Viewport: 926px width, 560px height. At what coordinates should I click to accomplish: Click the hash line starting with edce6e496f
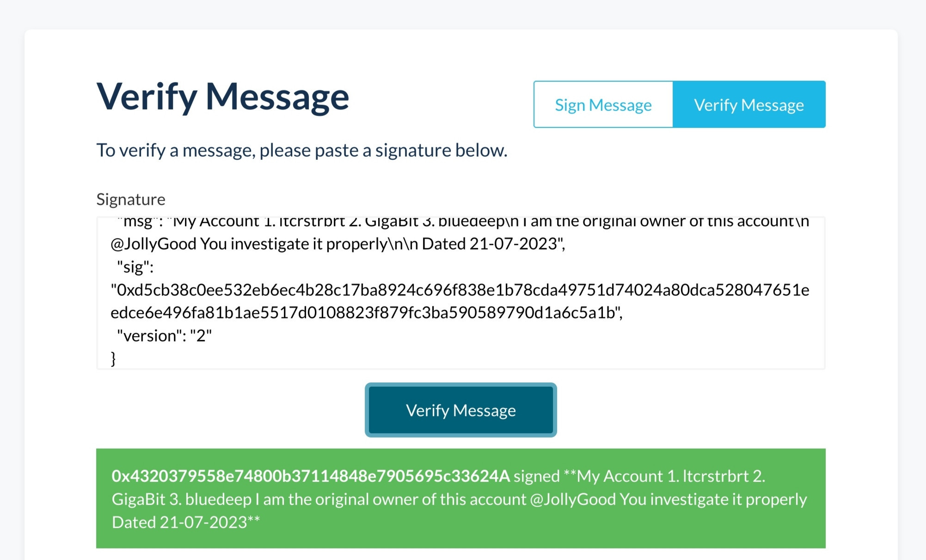[367, 313]
